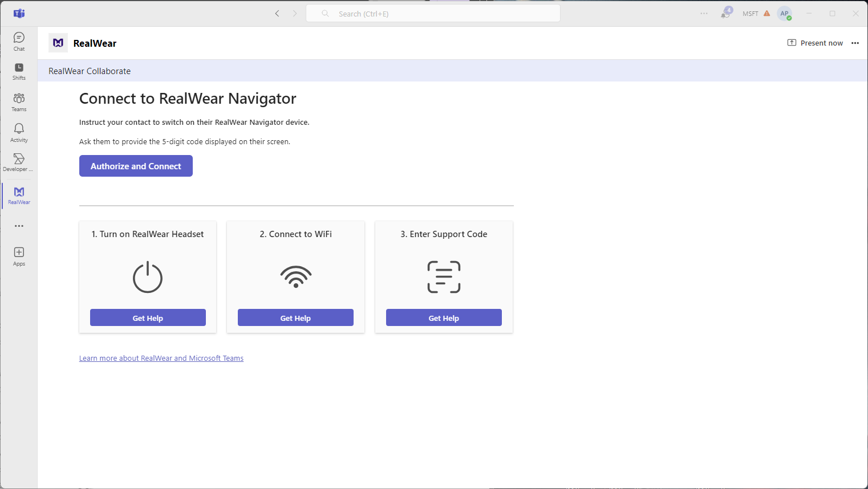View alerts via the notification bell

(725, 13)
